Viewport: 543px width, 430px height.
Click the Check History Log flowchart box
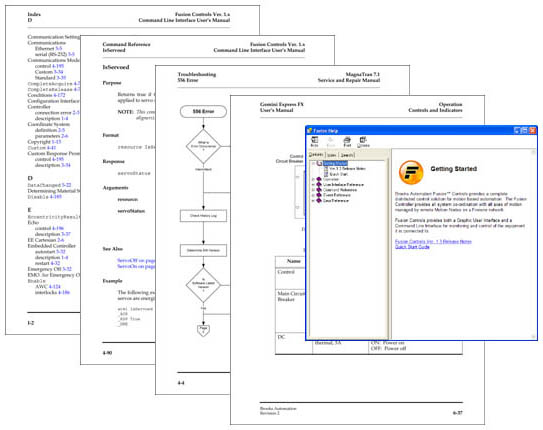(x=203, y=216)
